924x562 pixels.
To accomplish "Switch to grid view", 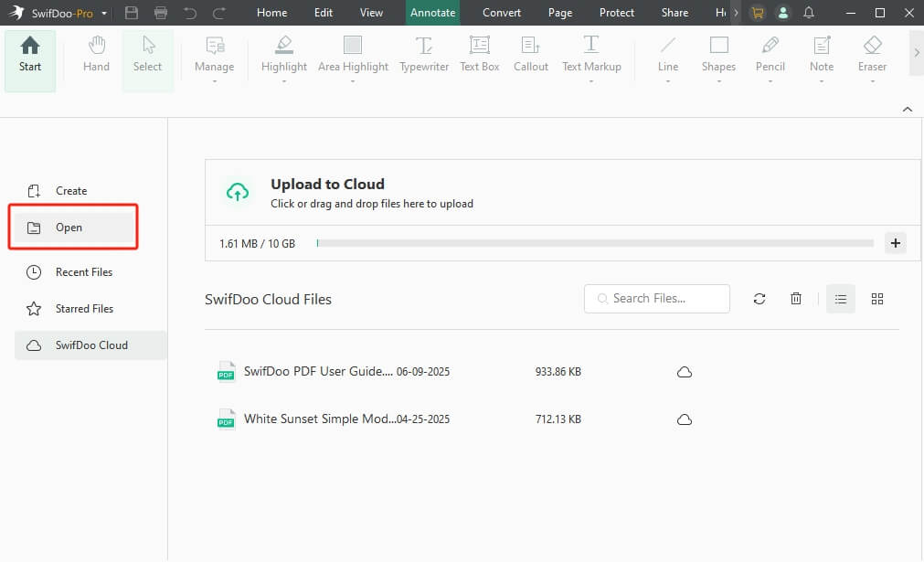I will tap(877, 299).
